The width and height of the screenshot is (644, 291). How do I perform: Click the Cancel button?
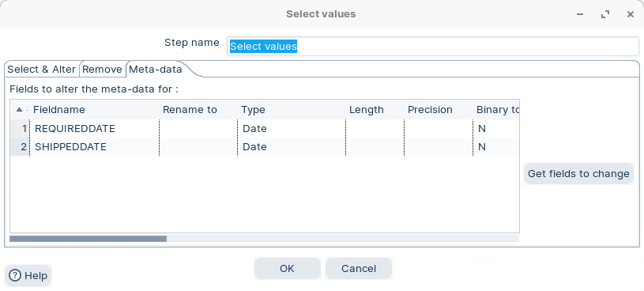tap(359, 268)
